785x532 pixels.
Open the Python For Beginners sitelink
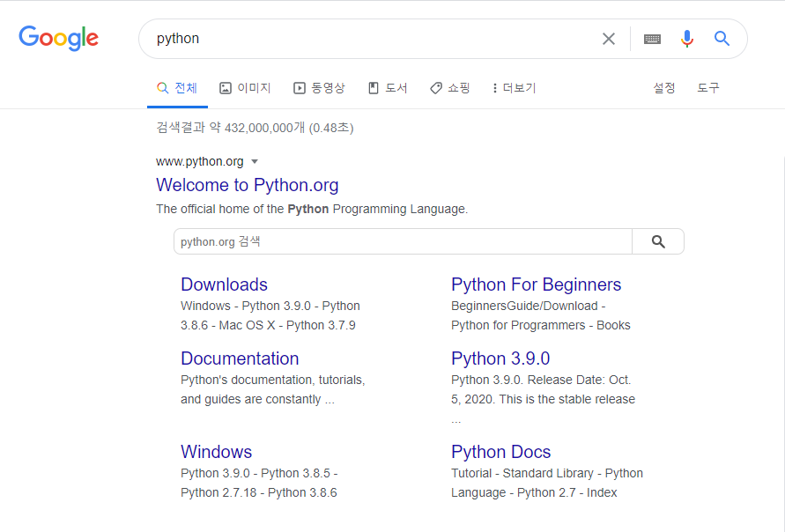[537, 284]
